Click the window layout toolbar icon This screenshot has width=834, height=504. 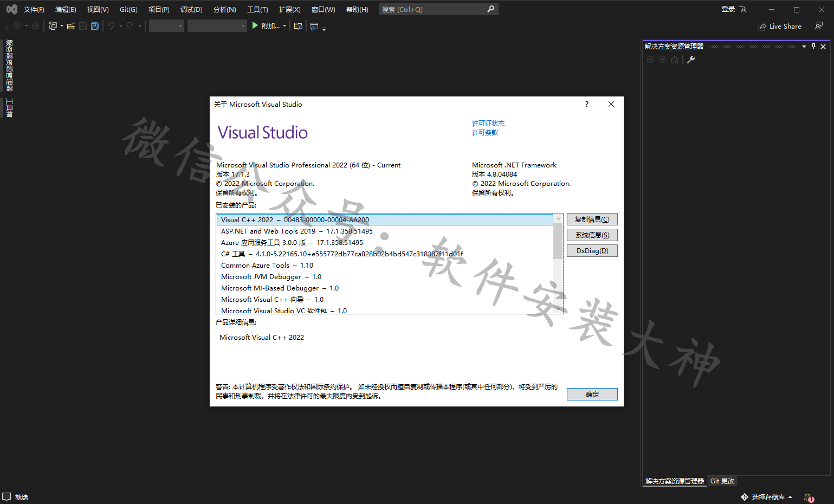pyautogui.click(x=314, y=26)
